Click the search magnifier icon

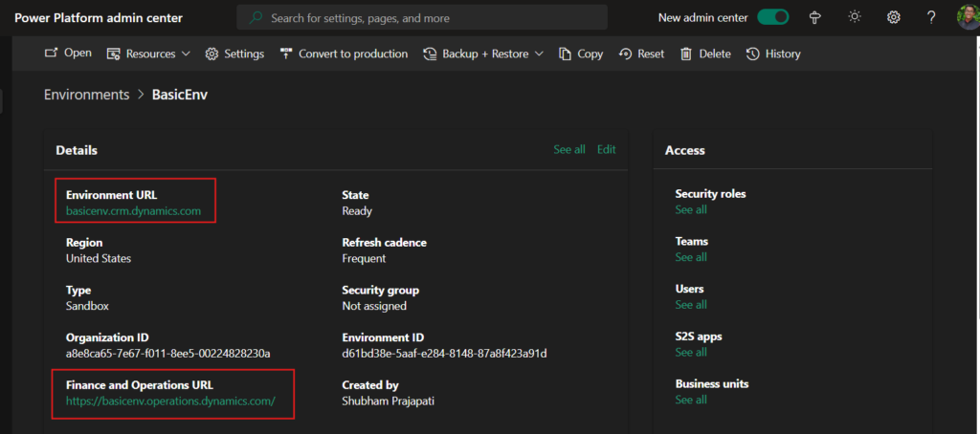[x=256, y=18]
